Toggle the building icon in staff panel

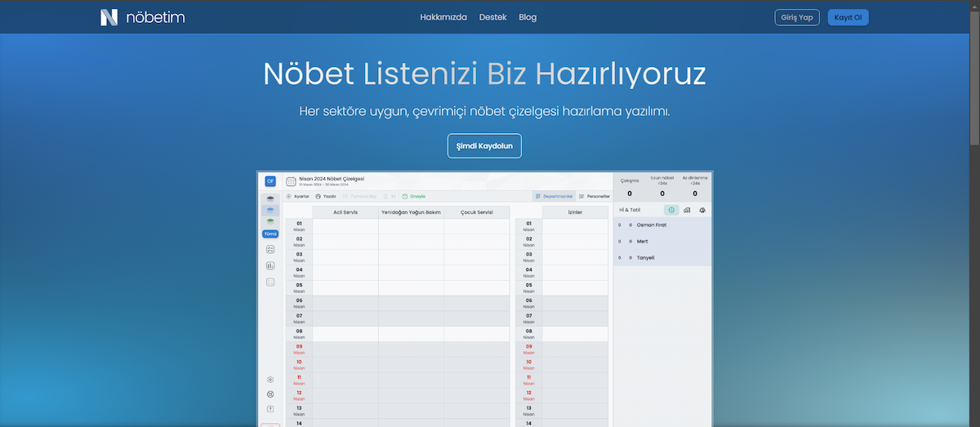687,210
